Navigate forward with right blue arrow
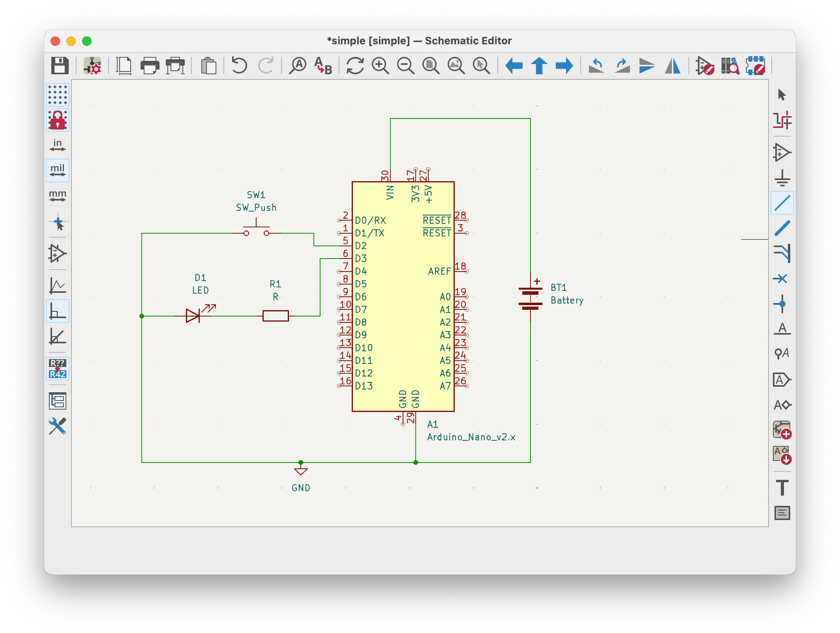The width and height of the screenshot is (840, 633). click(564, 66)
